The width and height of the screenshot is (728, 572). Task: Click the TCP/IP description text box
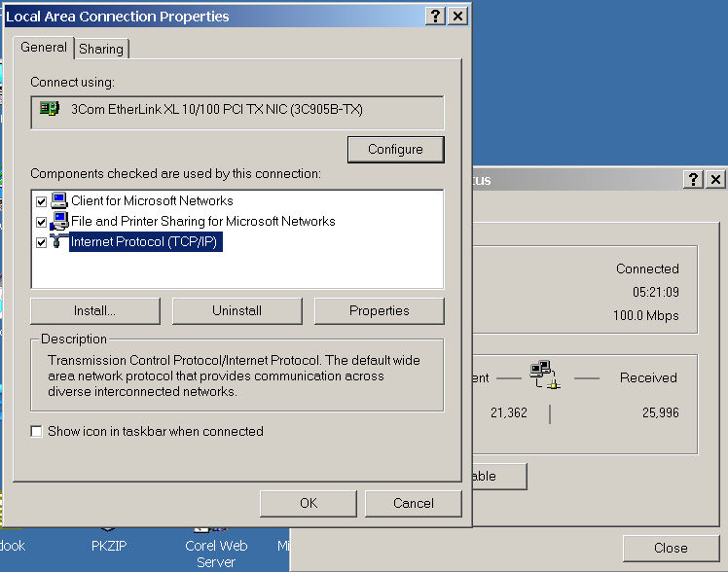[x=237, y=375]
